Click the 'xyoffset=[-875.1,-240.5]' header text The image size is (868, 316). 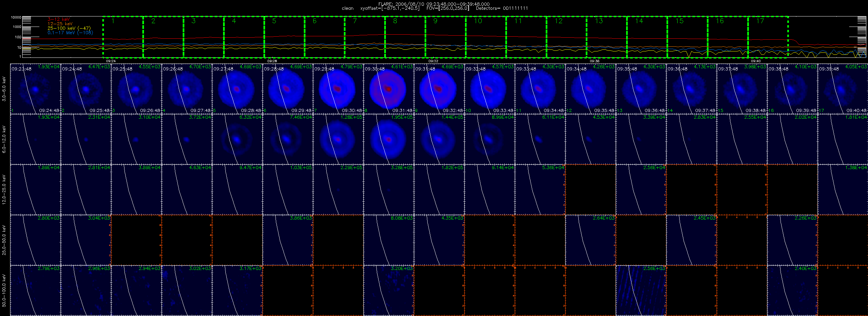390,8
